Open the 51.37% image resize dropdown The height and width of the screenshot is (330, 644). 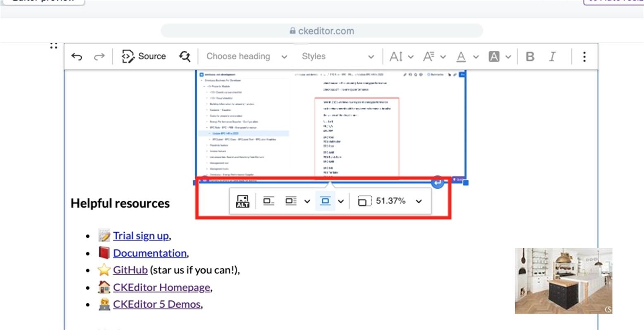coord(419,201)
